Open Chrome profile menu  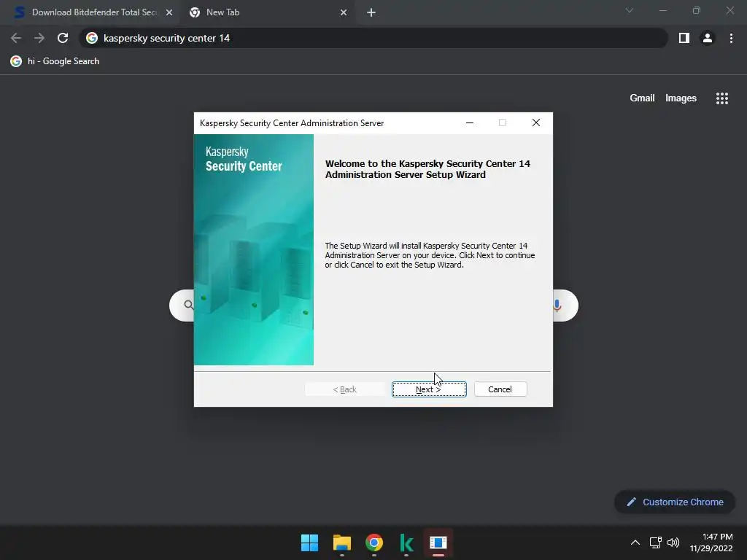708,38
